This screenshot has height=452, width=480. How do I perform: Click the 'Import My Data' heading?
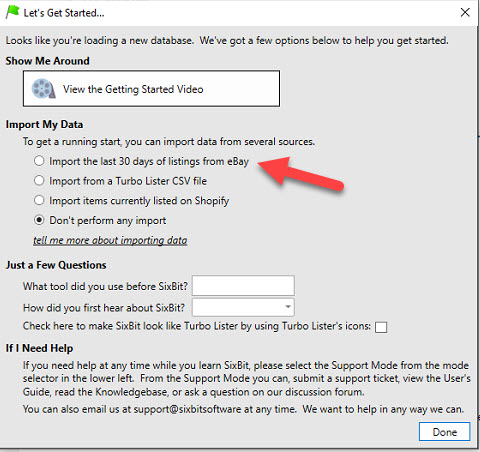[44, 125]
